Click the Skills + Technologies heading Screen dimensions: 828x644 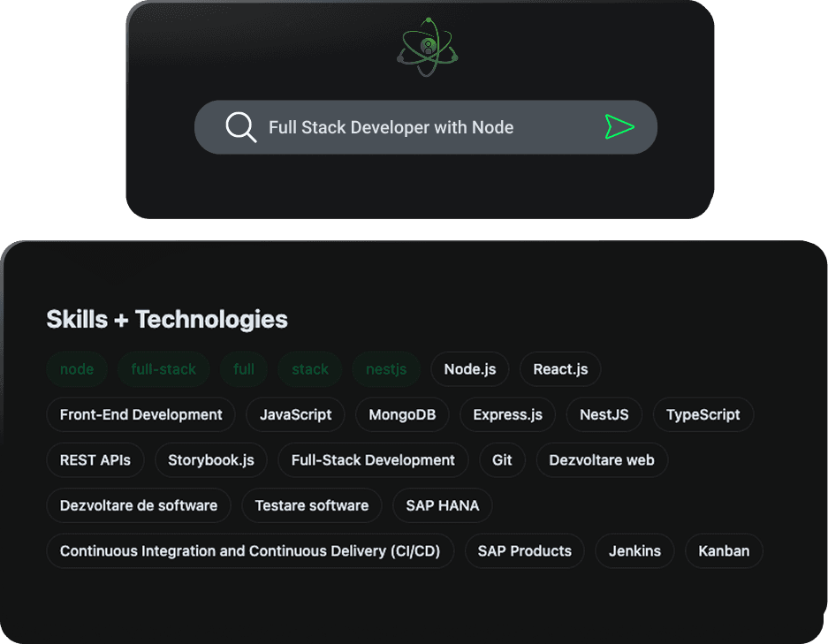click(x=167, y=319)
